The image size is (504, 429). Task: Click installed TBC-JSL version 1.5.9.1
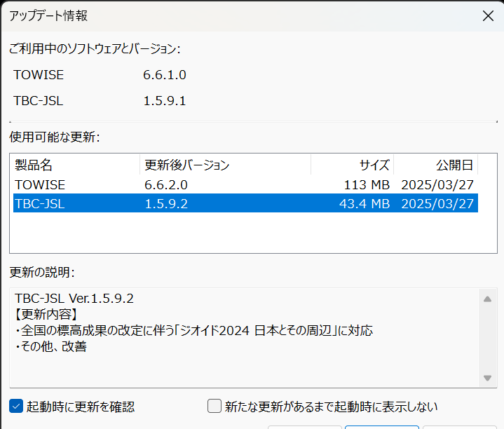tap(165, 101)
